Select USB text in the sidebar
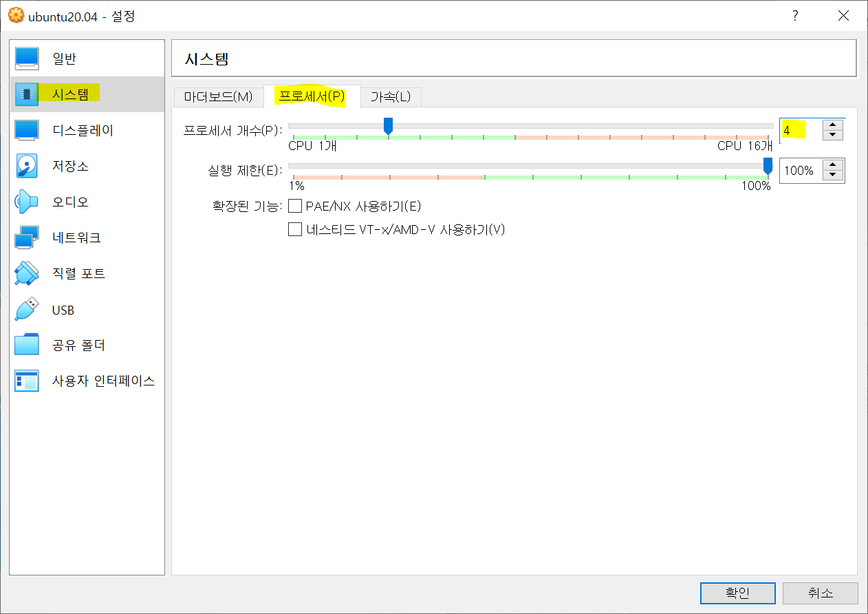This screenshot has width=868, height=614. point(63,310)
